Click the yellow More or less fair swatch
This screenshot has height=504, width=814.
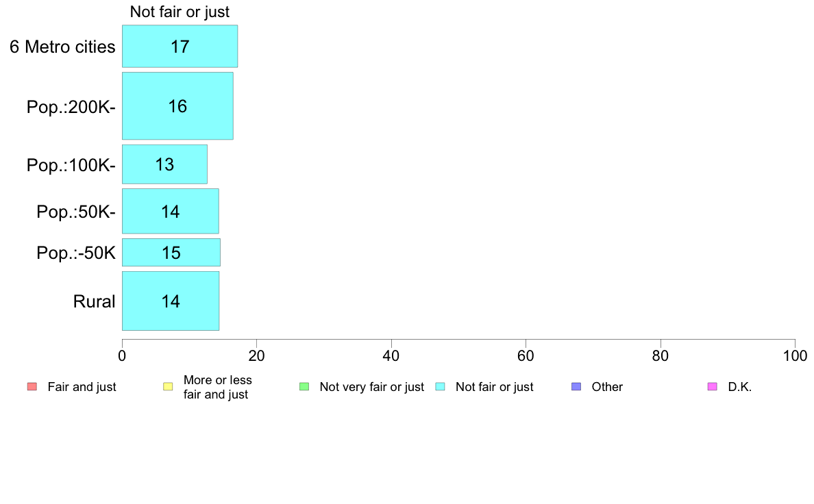point(168,387)
